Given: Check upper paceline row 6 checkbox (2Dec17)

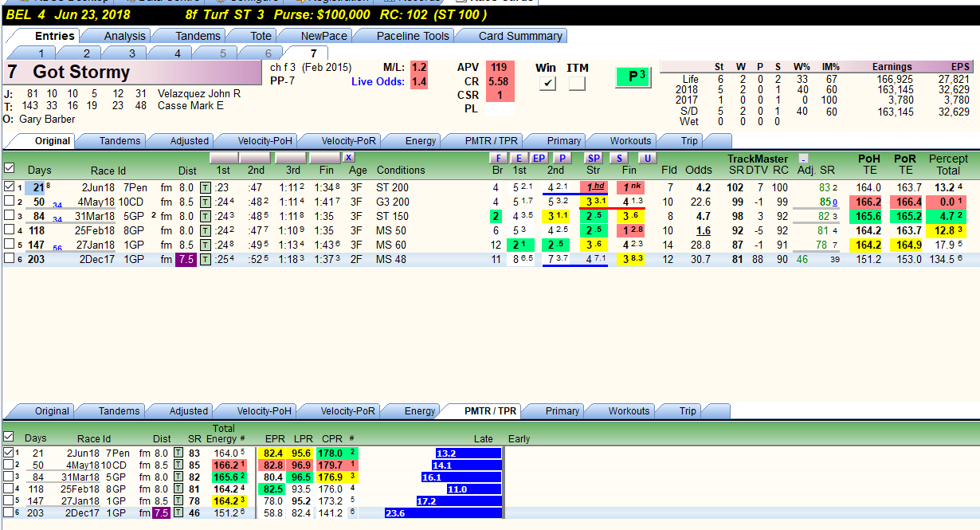Looking at the screenshot, I should point(9,259).
